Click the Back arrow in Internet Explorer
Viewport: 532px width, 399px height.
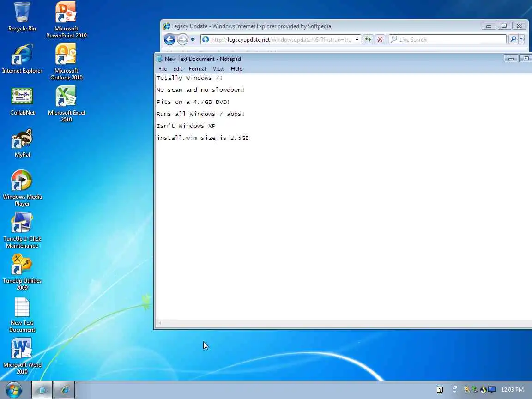(x=169, y=39)
